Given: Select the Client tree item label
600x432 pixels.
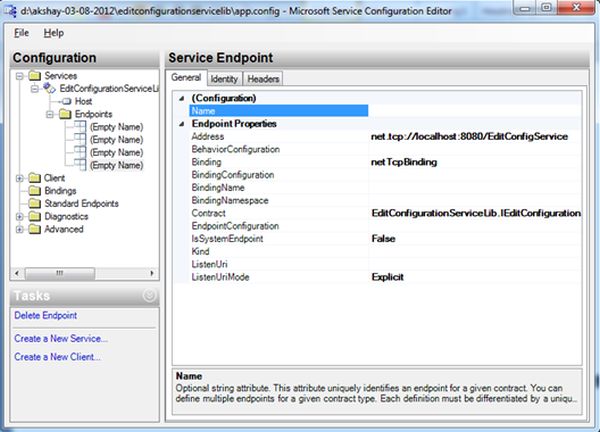Looking at the screenshot, I should (x=54, y=178).
